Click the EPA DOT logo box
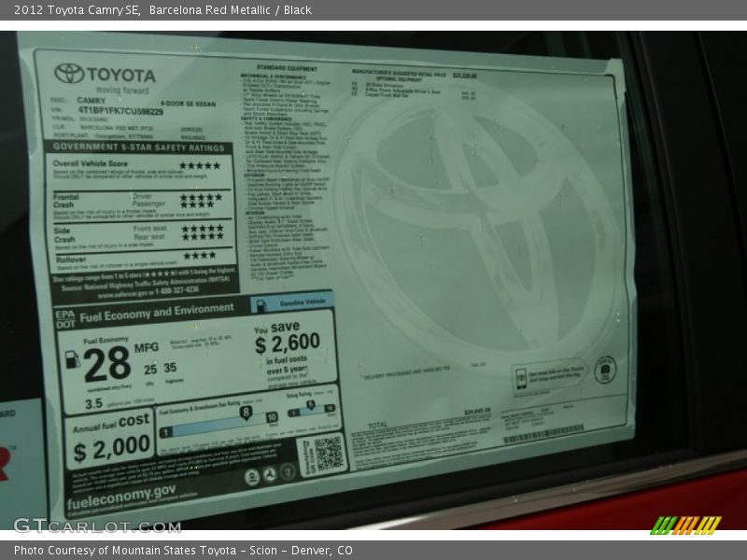 (64, 319)
